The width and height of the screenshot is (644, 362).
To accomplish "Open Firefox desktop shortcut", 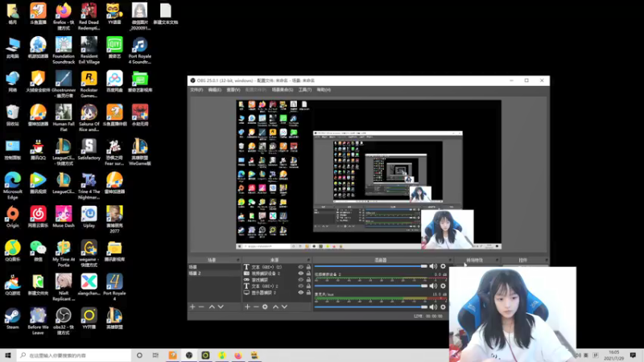I will [x=64, y=15].
